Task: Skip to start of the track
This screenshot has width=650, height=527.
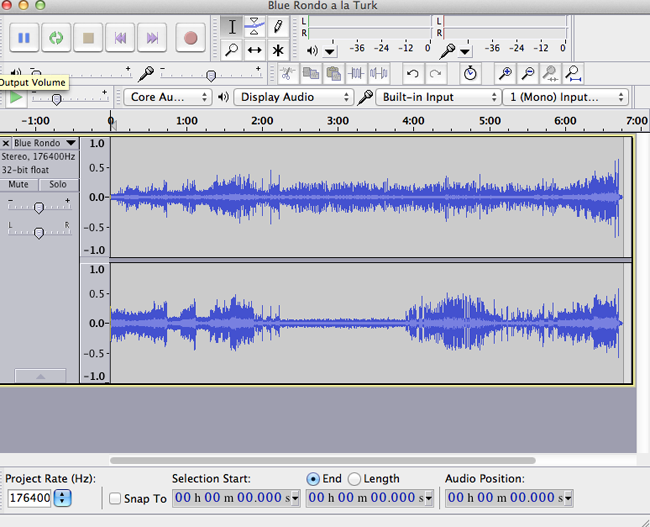Action: [120, 38]
